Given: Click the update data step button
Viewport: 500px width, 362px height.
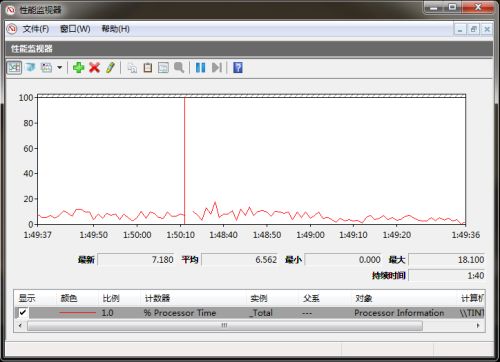Looking at the screenshot, I should [217, 68].
